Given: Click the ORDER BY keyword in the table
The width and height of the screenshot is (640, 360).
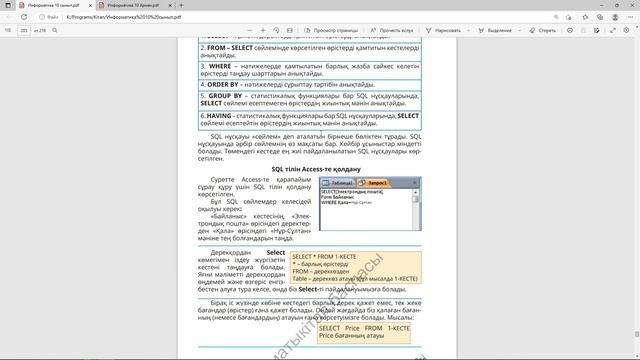Looking at the screenshot, I should click(x=222, y=84).
